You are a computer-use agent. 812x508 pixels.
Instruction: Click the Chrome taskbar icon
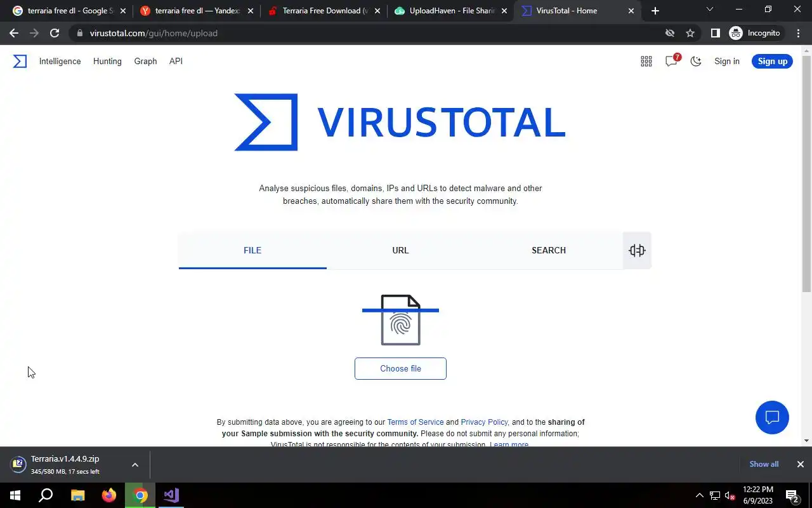(140, 495)
